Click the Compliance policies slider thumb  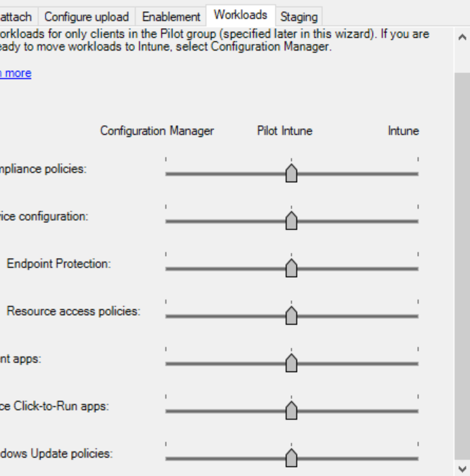point(291,173)
